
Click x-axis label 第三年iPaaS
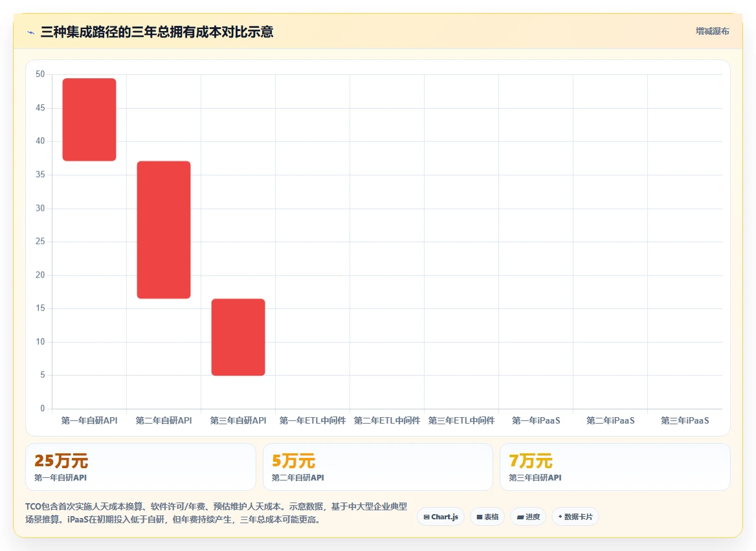tap(685, 420)
